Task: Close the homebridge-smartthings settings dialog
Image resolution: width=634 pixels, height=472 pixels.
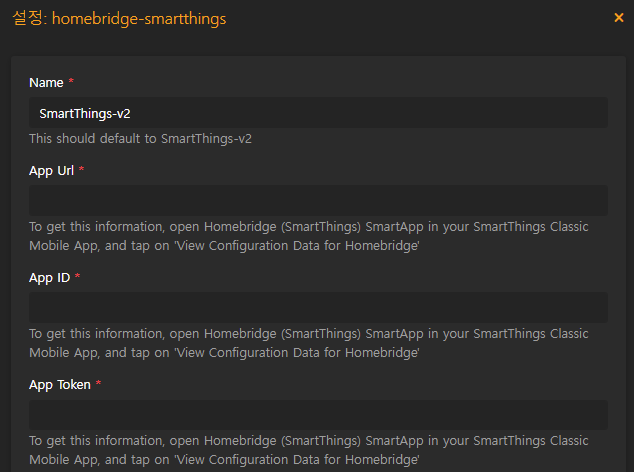Action: pos(619,18)
